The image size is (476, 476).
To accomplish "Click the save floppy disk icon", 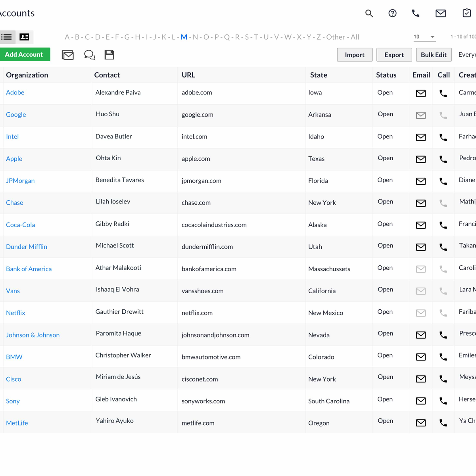I will point(109,55).
